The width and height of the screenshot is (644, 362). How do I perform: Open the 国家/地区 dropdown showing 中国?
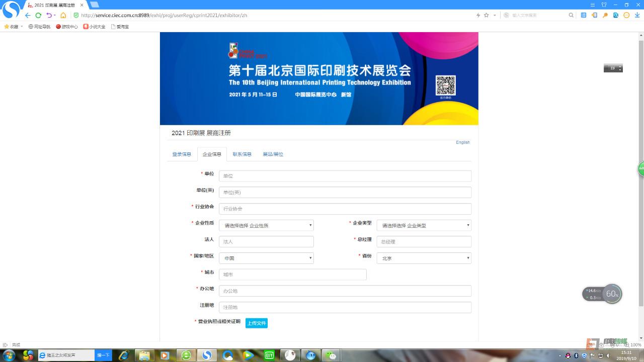266,258
